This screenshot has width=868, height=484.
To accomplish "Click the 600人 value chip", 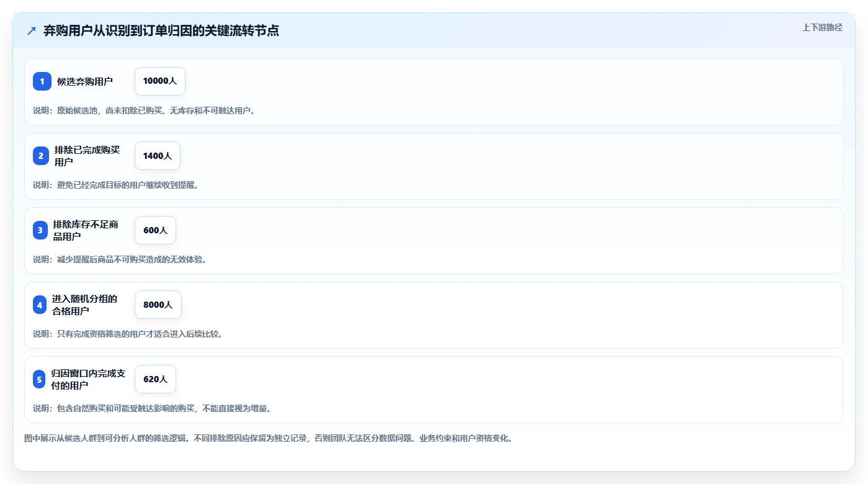I will [x=155, y=230].
